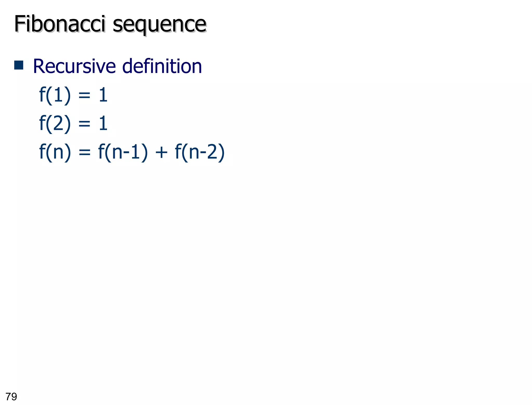Screen dimensions: 532x405
Task: Click the equals sign after f(n)
Action: [x=84, y=153]
